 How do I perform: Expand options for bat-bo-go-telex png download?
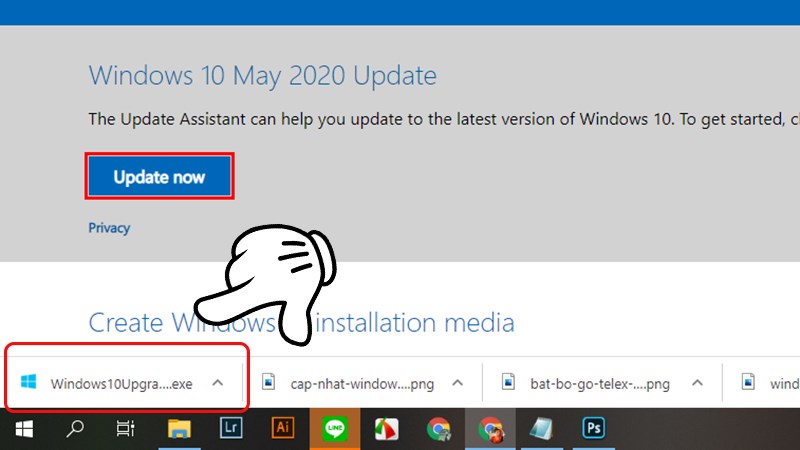coord(697,383)
